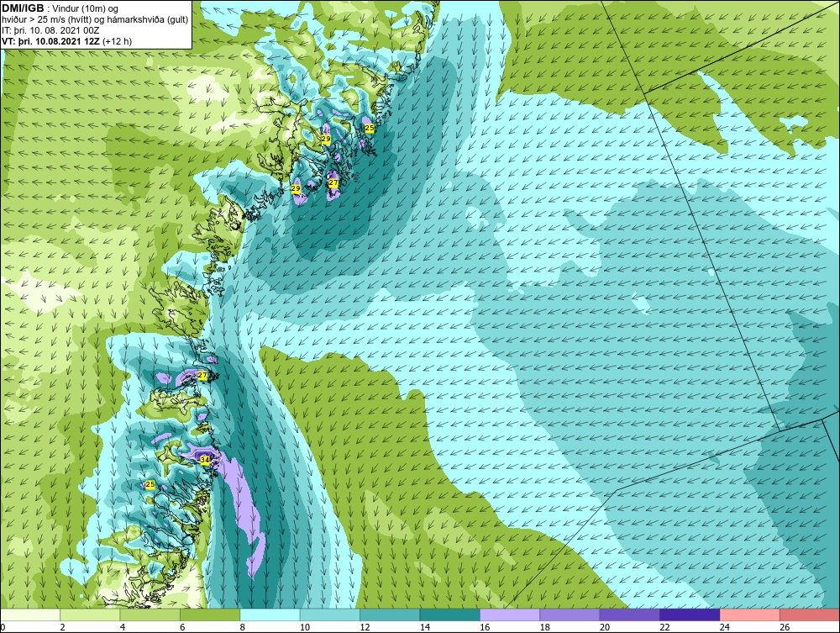Click the 16–18 m/s lavender legend swatch
840x633 pixels.
click(510, 615)
